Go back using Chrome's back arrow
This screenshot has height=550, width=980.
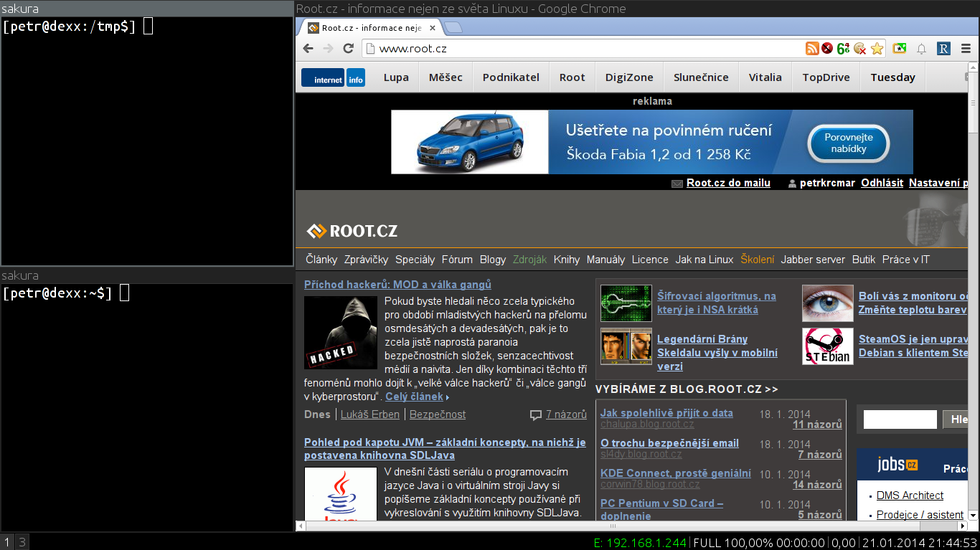(308, 49)
